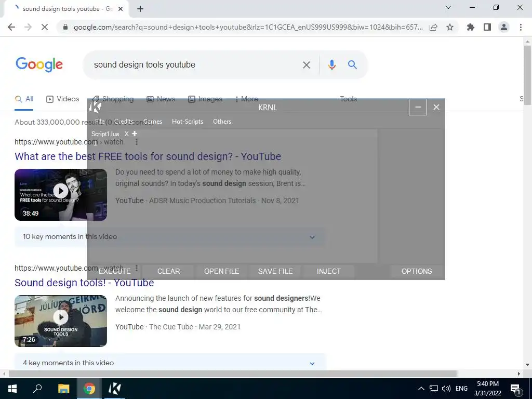Open the Windows notification center
532x399 pixels.
(515, 389)
